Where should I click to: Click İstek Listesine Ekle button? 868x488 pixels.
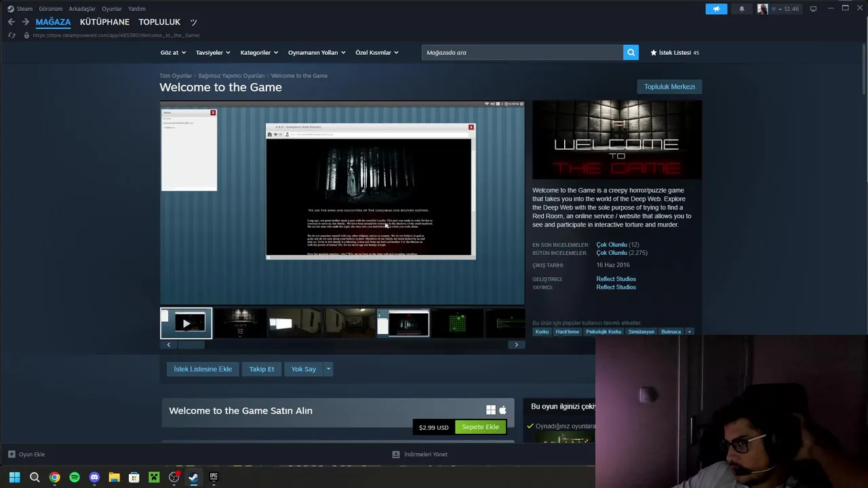point(203,369)
